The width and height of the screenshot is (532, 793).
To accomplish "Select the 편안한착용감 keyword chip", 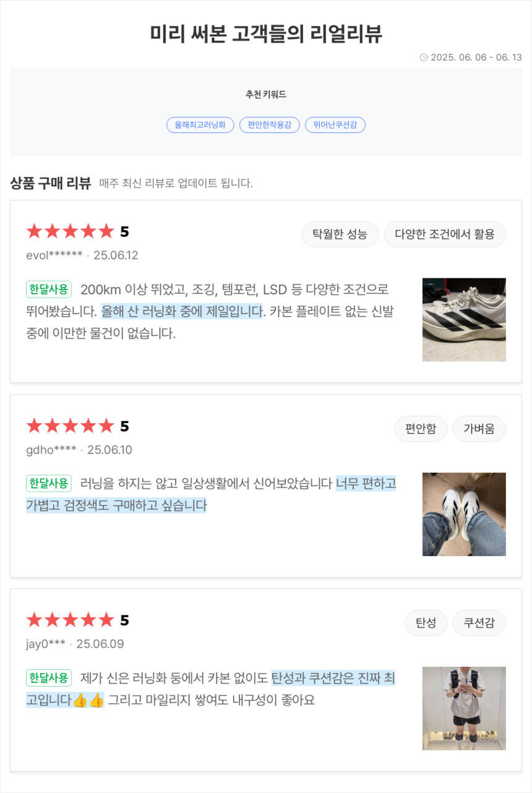I will coord(269,125).
